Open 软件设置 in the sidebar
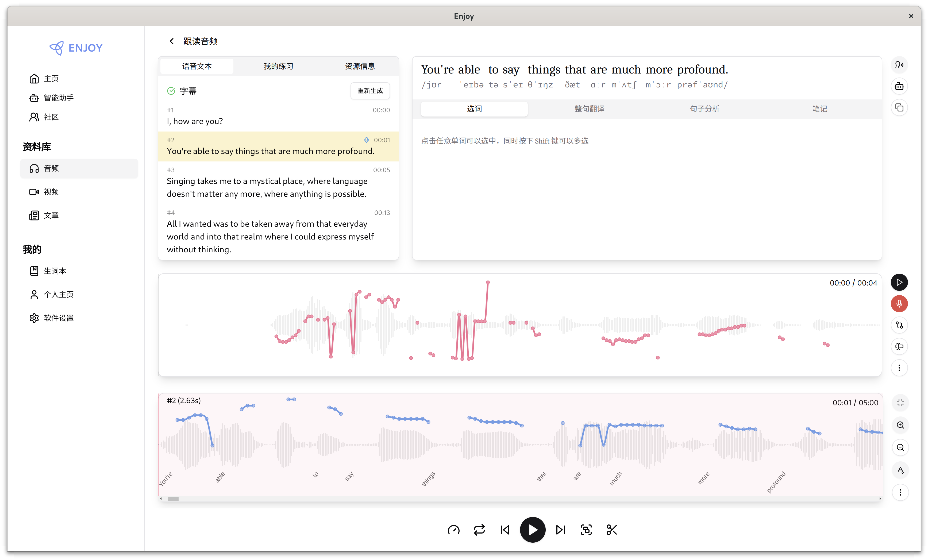This screenshot has width=928, height=560. click(x=58, y=318)
